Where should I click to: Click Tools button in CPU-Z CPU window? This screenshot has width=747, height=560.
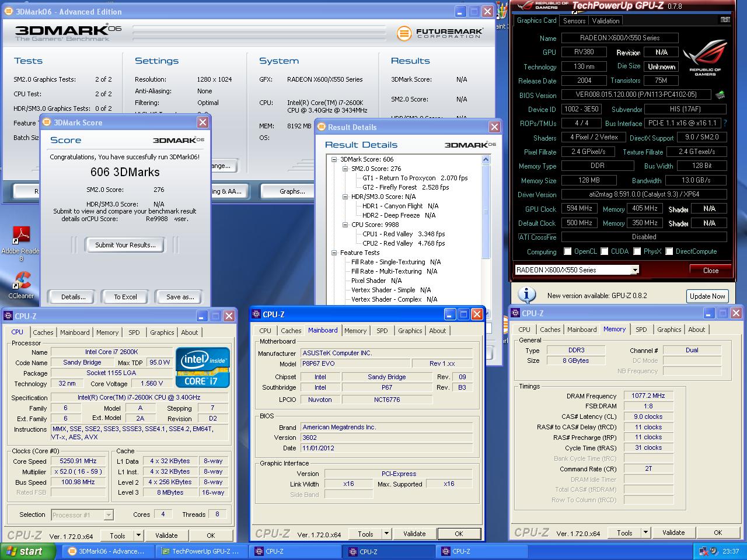point(117,535)
